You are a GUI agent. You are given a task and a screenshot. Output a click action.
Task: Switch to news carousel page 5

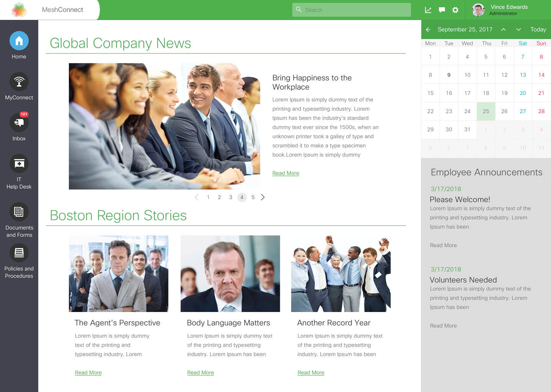[253, 197]
